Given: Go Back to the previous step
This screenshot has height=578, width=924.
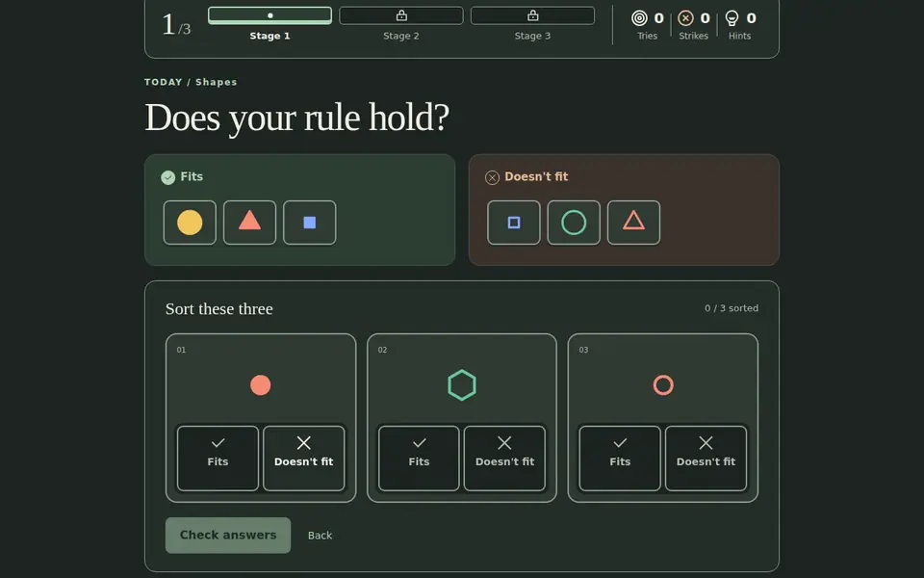Looking at the screenshot, I should (320, 536).
